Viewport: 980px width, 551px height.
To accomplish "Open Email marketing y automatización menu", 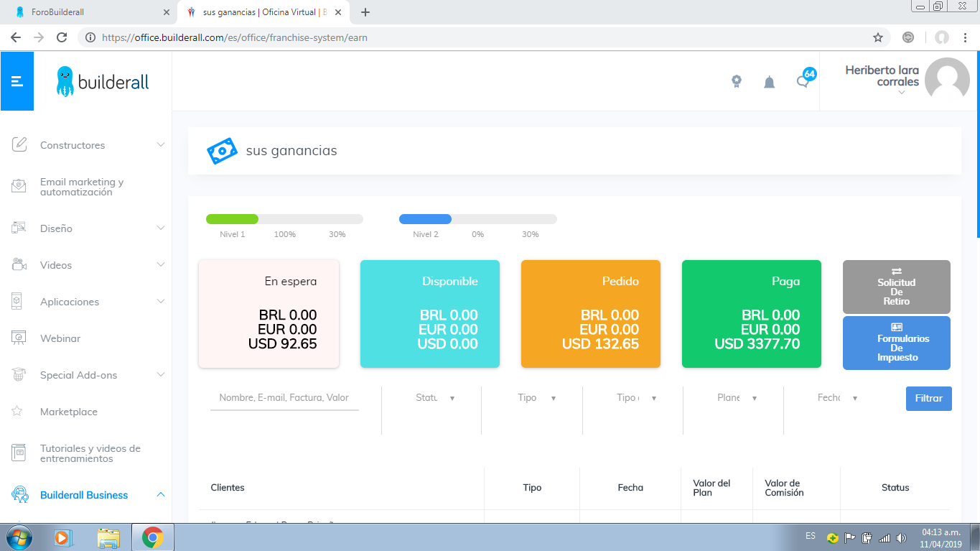I will pyautogui.click(x=82, y=187).
